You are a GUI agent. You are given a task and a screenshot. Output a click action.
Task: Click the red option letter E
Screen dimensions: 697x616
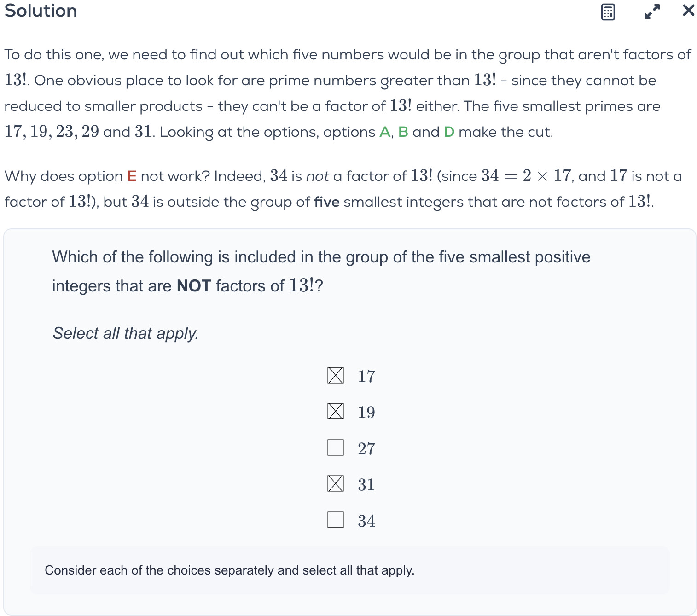132,176
